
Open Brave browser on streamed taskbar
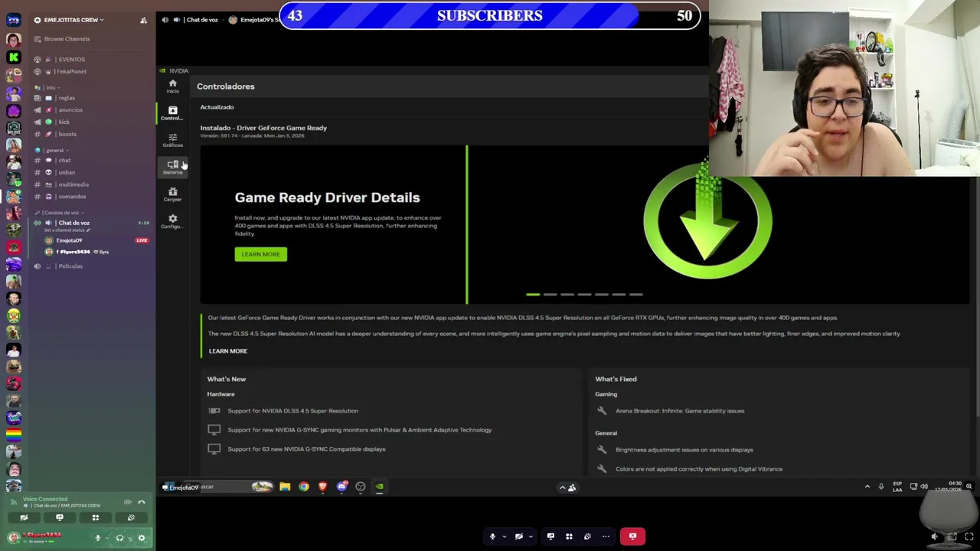pos(322,487)
